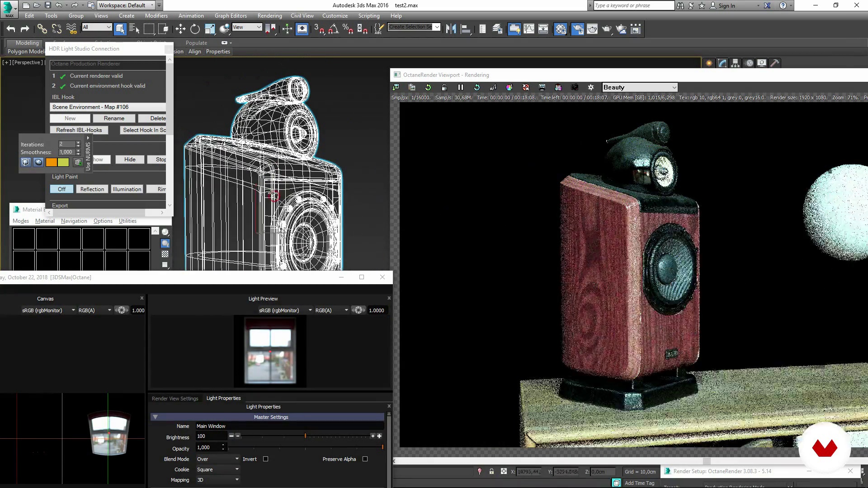The height and width of the screenshot is (488, 868).
Task: Click Octane viewport settings gear icon
Action: pyautogui.click(x=590, y=87)
